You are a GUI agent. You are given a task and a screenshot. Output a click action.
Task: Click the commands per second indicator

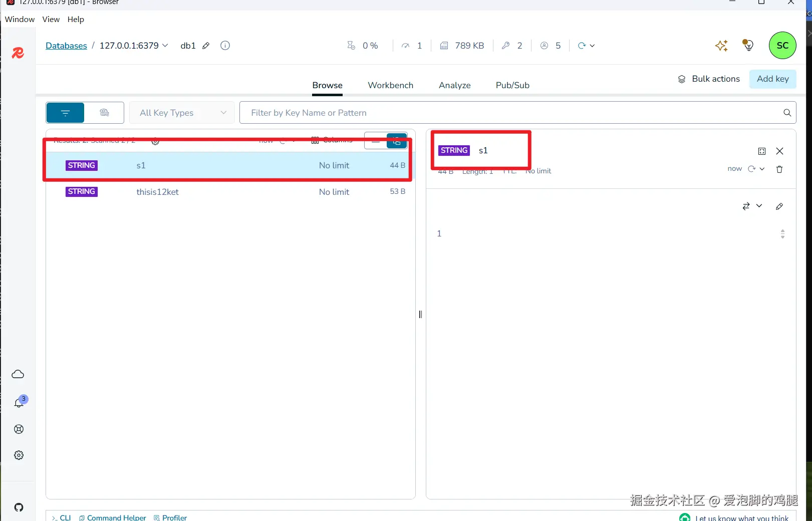click(412, 46)
